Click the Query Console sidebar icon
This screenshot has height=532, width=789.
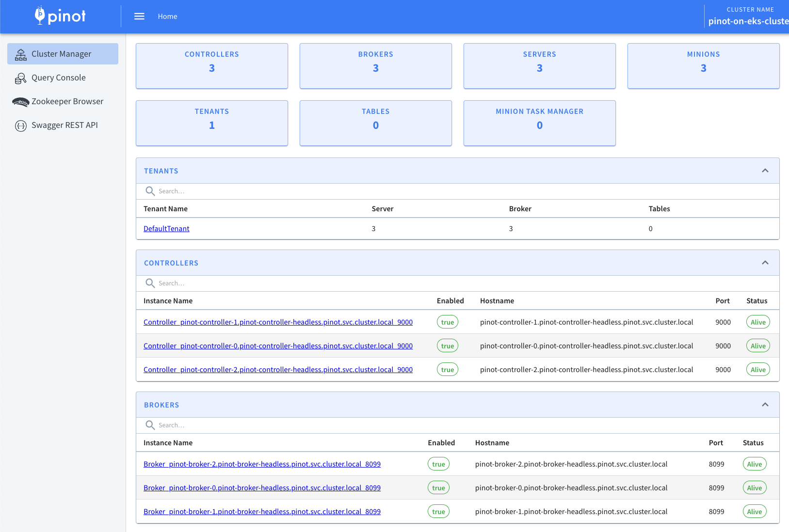[x=21, y=78]
